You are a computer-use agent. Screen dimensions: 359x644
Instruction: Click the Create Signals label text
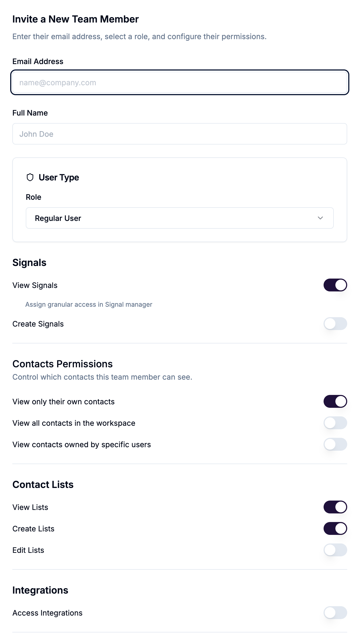click(38, 324)
